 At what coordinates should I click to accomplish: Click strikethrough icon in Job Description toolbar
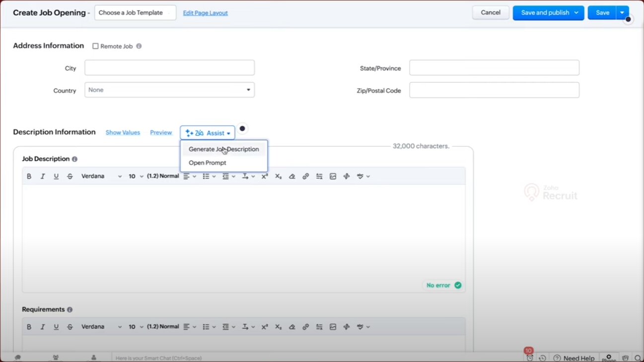pyautogui.click(x=70, y=177)
